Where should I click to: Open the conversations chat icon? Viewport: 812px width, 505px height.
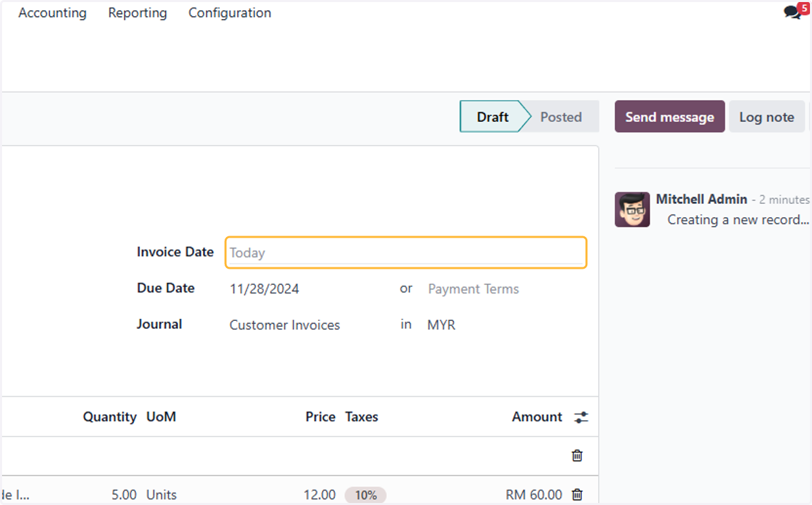click(x=792, y=12)
